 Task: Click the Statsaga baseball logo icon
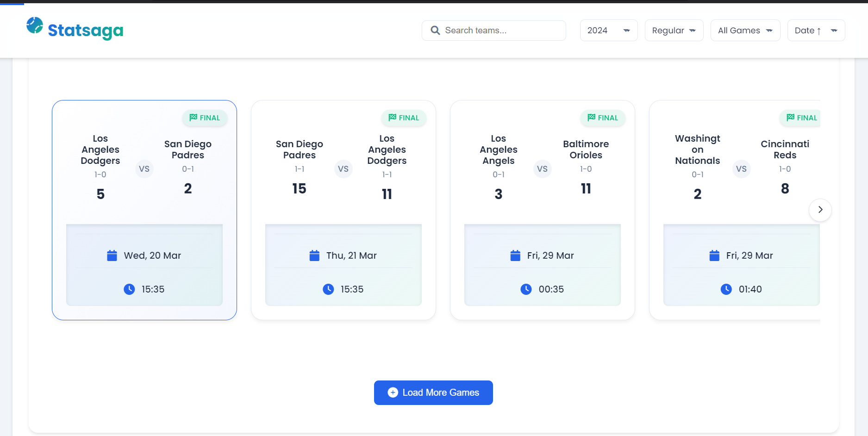coord(35,25)
